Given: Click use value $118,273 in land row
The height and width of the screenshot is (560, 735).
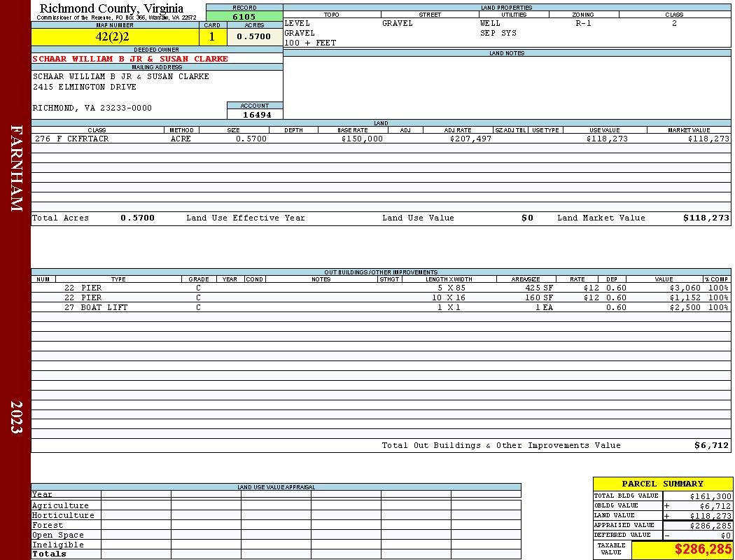Looking at the screenshot, I should pyautogui.click(x=607, y=139).
